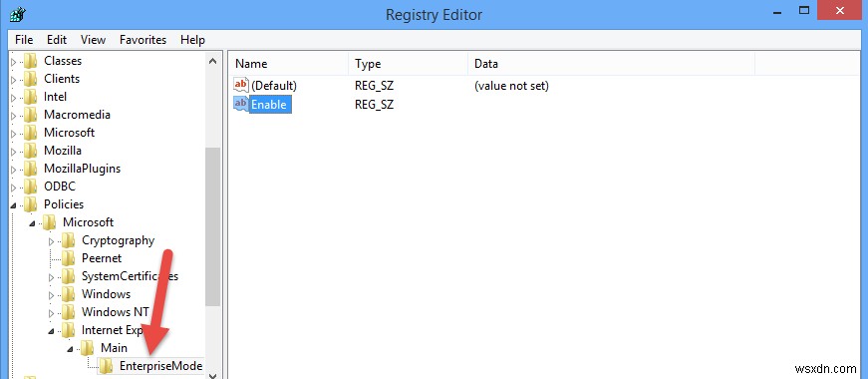Image resolution: width=868 pixels, height=379 pixels.
Task: Click the tree scrollbar down arrow
Action: coord(213,375)
